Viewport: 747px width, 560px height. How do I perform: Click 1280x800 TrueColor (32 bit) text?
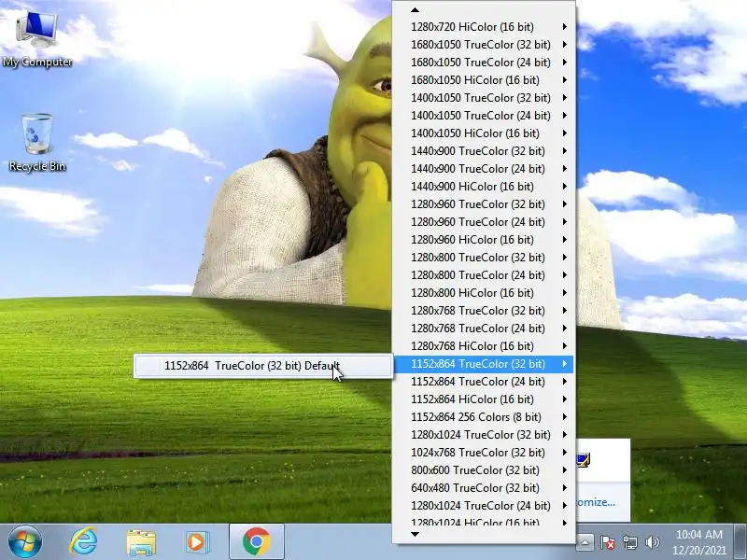tap(478, 258)
